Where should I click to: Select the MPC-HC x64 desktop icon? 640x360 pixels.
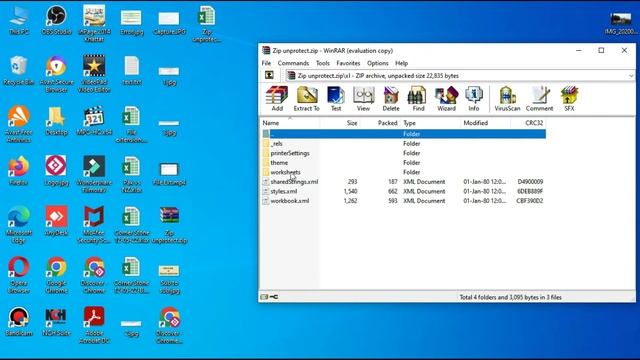point(94,121)
